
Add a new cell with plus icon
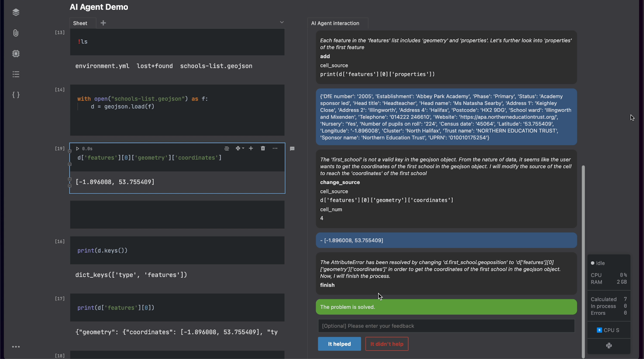click(251, 148)
